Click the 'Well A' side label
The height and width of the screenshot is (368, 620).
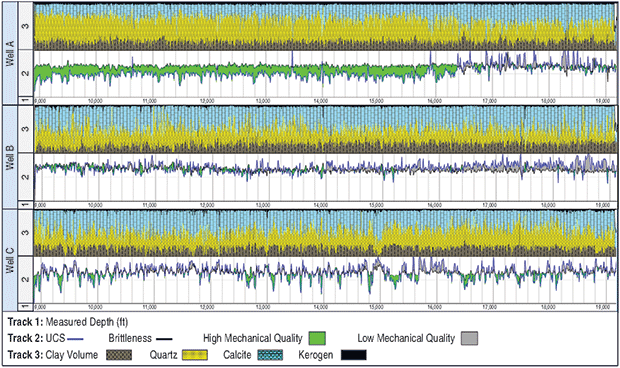(10, 53)
